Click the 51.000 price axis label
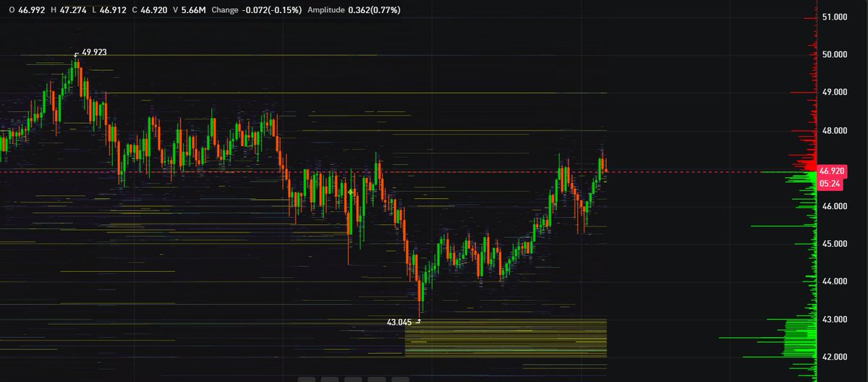 (835, 17)
